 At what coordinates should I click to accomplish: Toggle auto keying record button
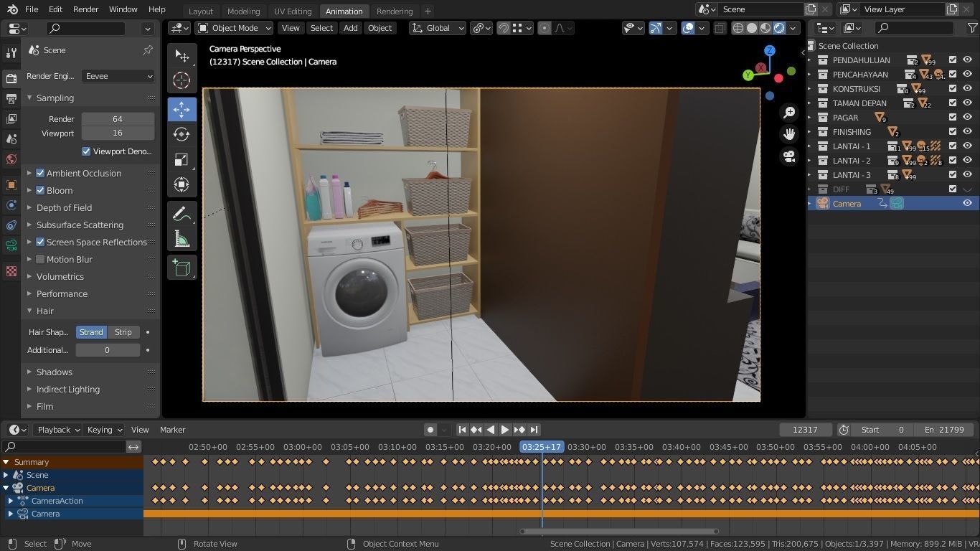point(430,430)
